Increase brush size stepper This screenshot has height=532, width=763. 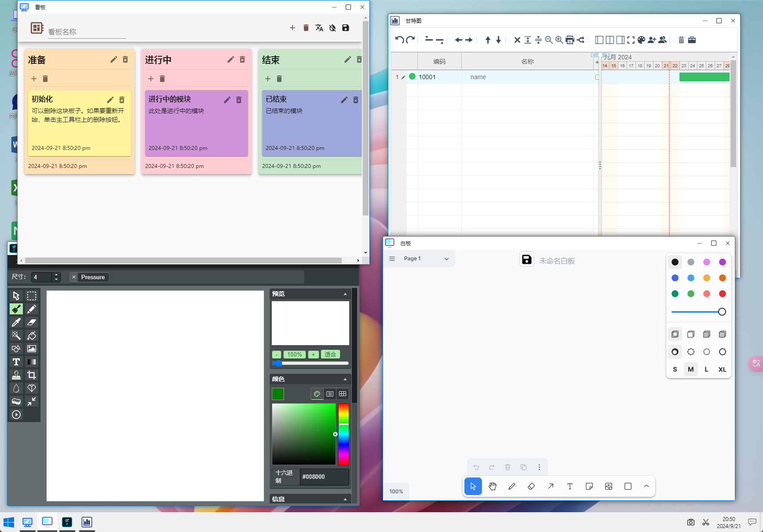pos(56,275)
